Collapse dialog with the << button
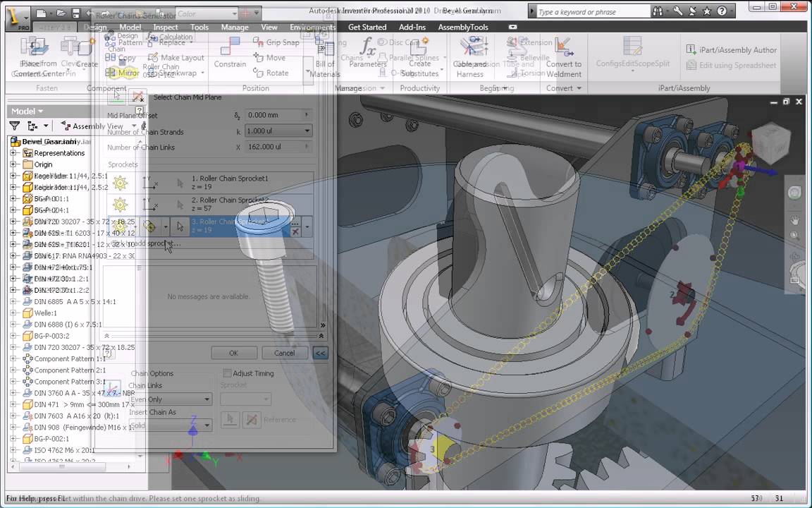The image size is (812, 508). (321, 353)
